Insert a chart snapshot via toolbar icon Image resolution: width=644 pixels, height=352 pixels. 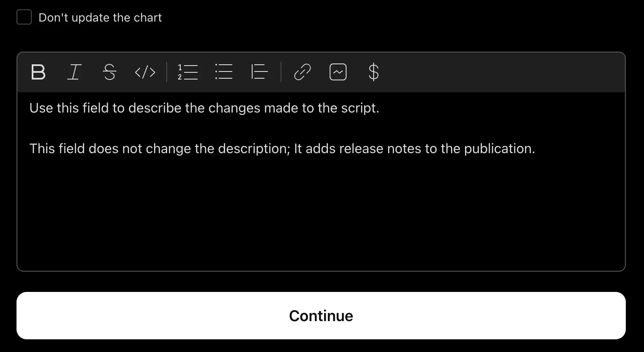tap(338, 72)
